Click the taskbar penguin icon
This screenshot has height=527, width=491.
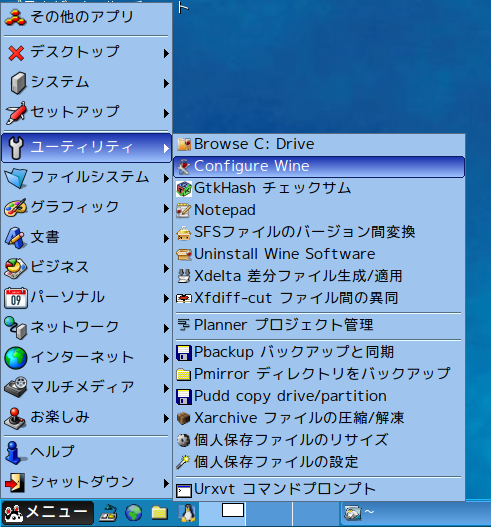click(x=187, y=513)
